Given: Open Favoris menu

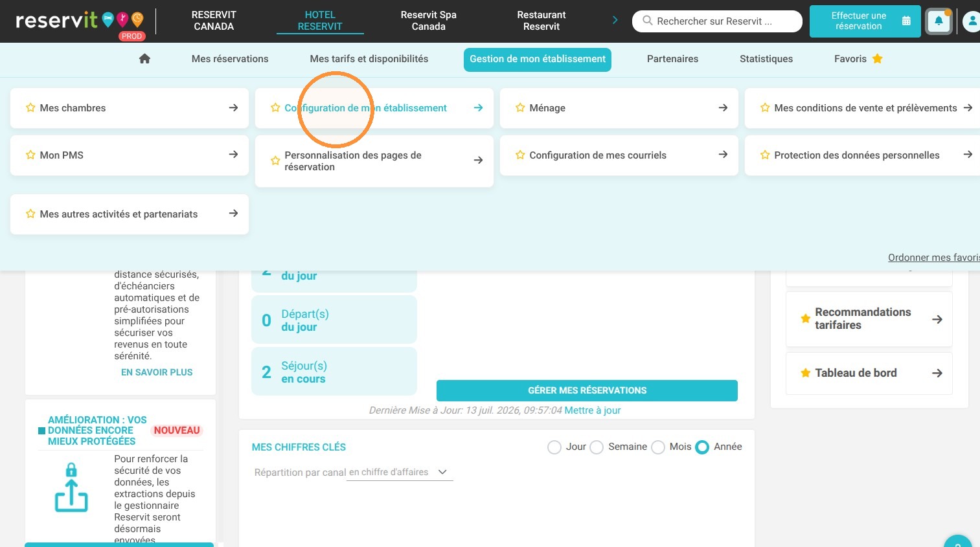Looking at the screenshot, I should (x=858, y=59).
